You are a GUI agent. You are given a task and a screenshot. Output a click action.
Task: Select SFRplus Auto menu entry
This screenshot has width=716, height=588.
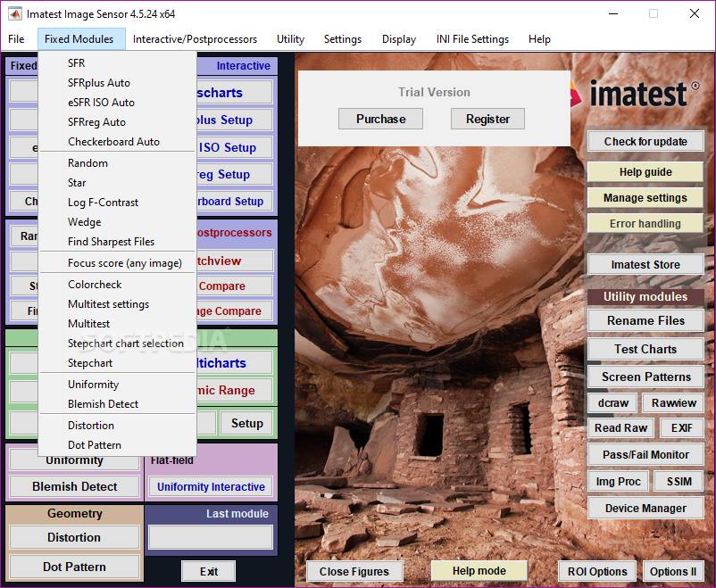pyautogui.click(x=118, y=83)
